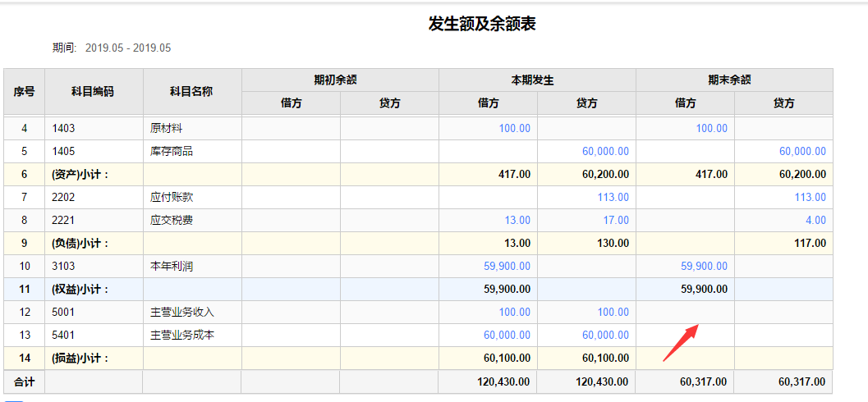
Task: Click 应付账款 ending credit balance 113.00
Action: coord(810,197)
